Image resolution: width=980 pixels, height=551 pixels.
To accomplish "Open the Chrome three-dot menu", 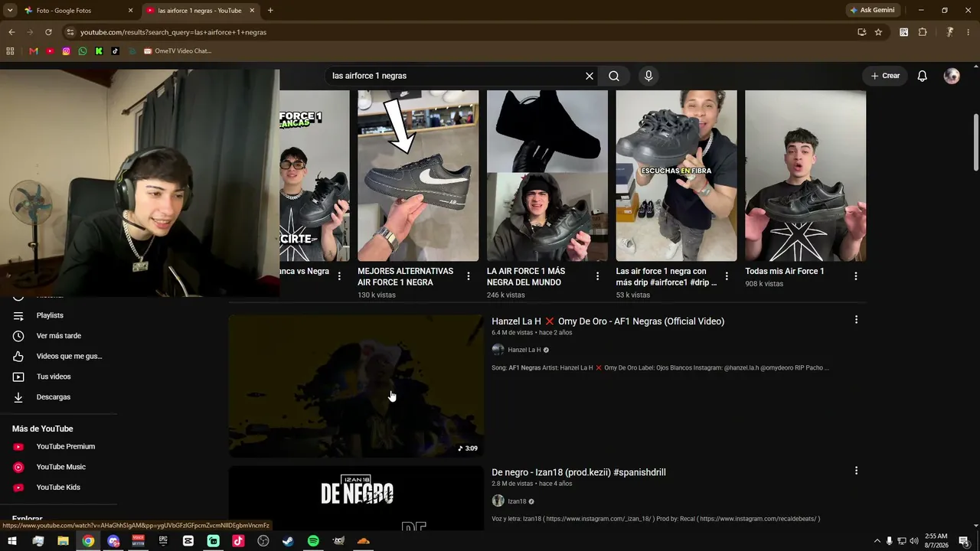I will (x=969, y=32).
